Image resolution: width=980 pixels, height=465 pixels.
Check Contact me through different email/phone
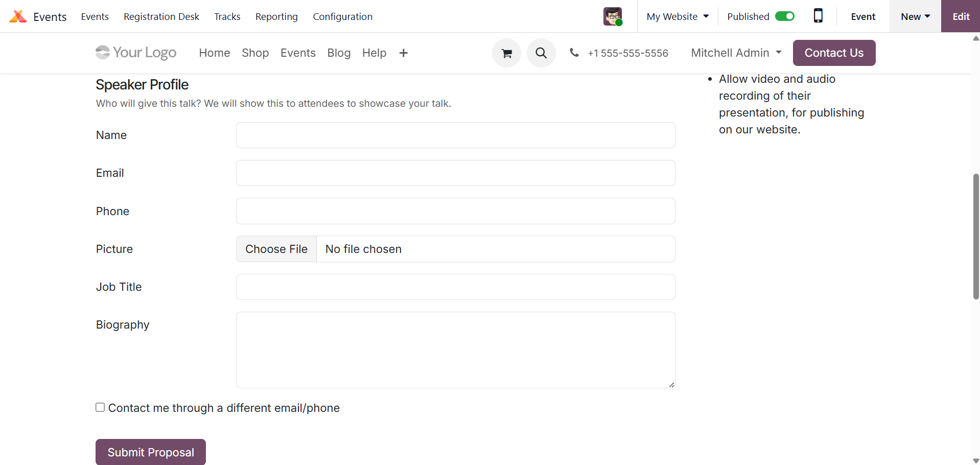100,407
